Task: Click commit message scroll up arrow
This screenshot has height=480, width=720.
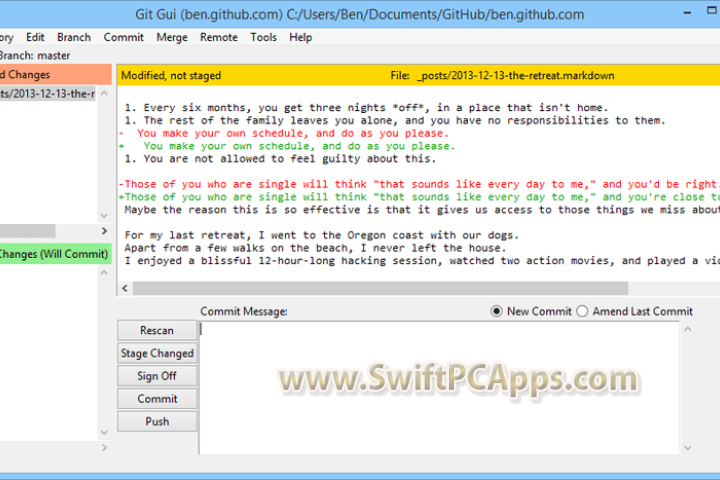Action: [x=688, y=329]
